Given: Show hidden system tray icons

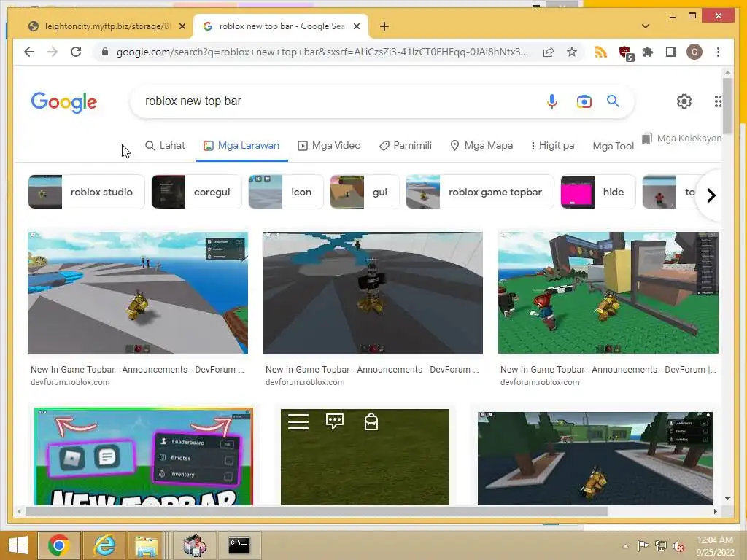Looking at the screenshot, I should coord(625,546).
